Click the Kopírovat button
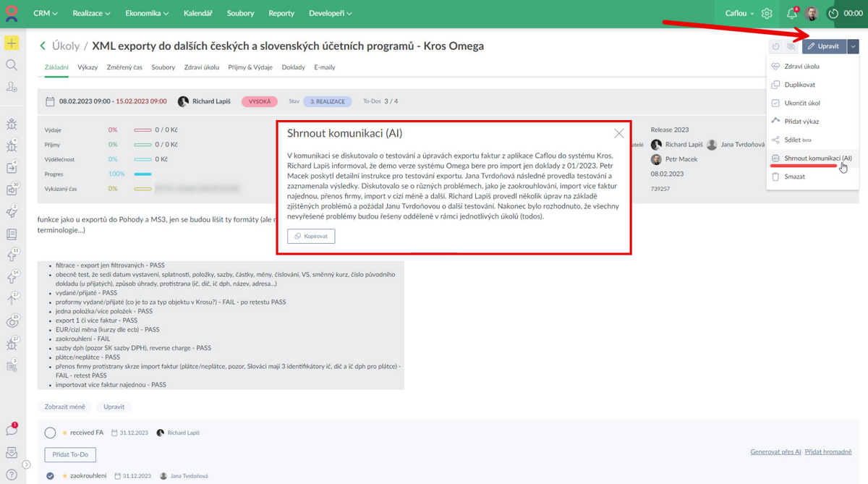The image size is (868, 484). tap(311, 237)
